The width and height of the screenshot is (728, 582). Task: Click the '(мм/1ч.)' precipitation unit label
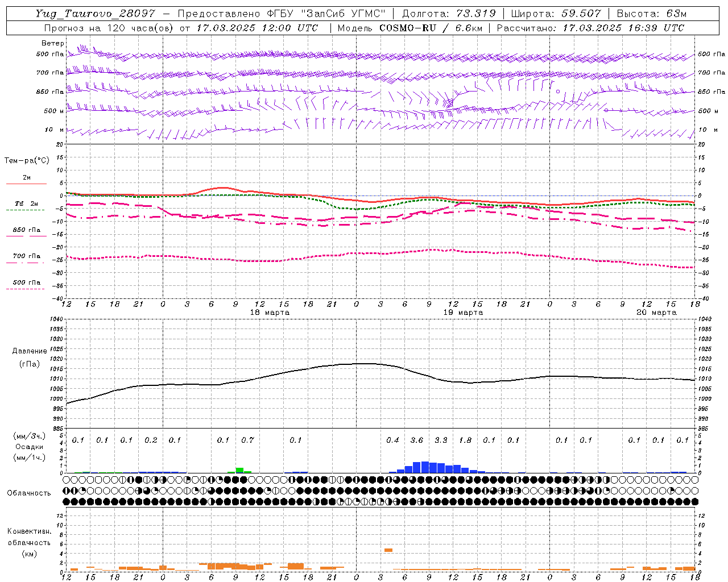click(x=29, y=458)
